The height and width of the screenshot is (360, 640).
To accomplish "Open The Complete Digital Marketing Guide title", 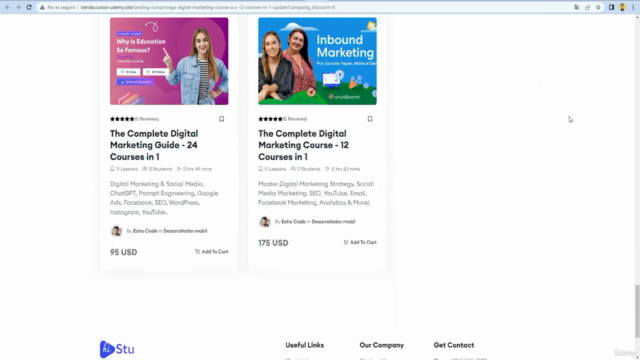I will coord(154,145).
